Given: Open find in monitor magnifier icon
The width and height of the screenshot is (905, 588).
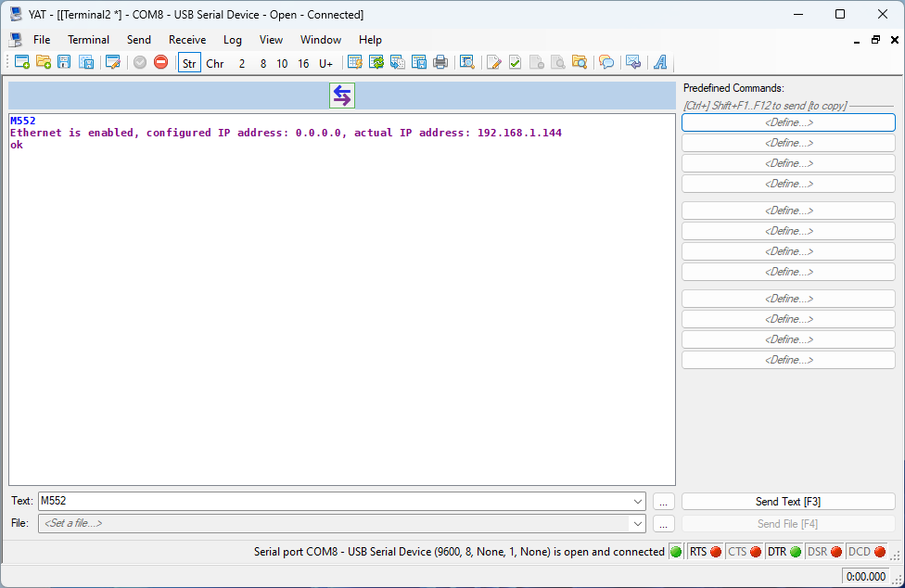Looking at the screenshot, I should click(x=467, y=62).
